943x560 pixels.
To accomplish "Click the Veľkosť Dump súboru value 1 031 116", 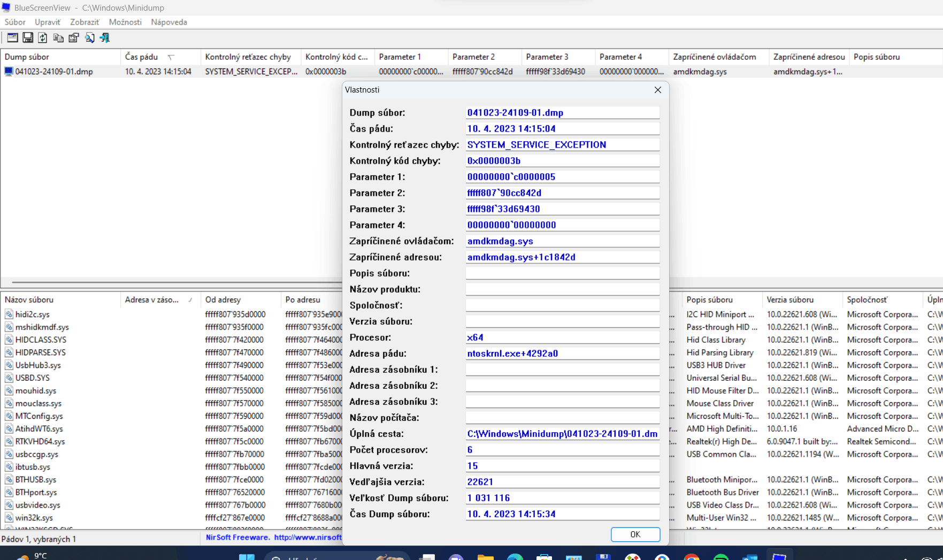I will [563, 497].
